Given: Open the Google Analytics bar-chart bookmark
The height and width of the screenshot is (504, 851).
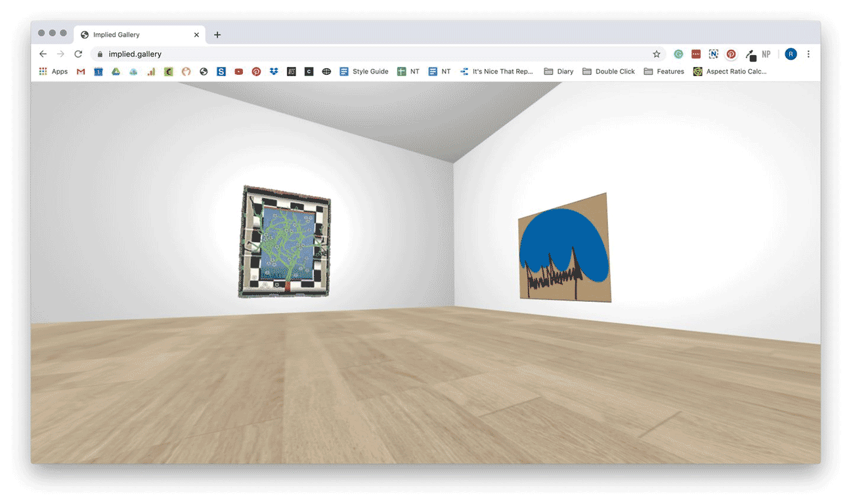Looking at the screenshot, I should (151, 72).
